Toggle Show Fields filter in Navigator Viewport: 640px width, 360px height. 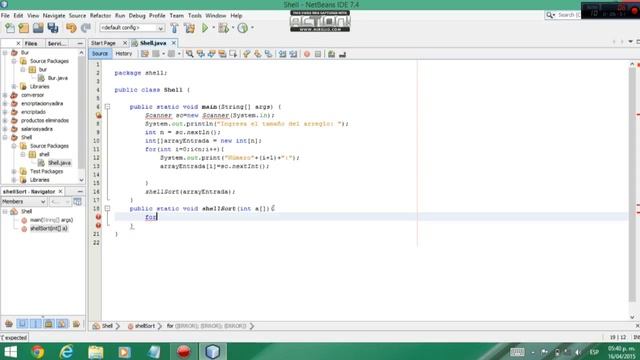coord(22,324)
